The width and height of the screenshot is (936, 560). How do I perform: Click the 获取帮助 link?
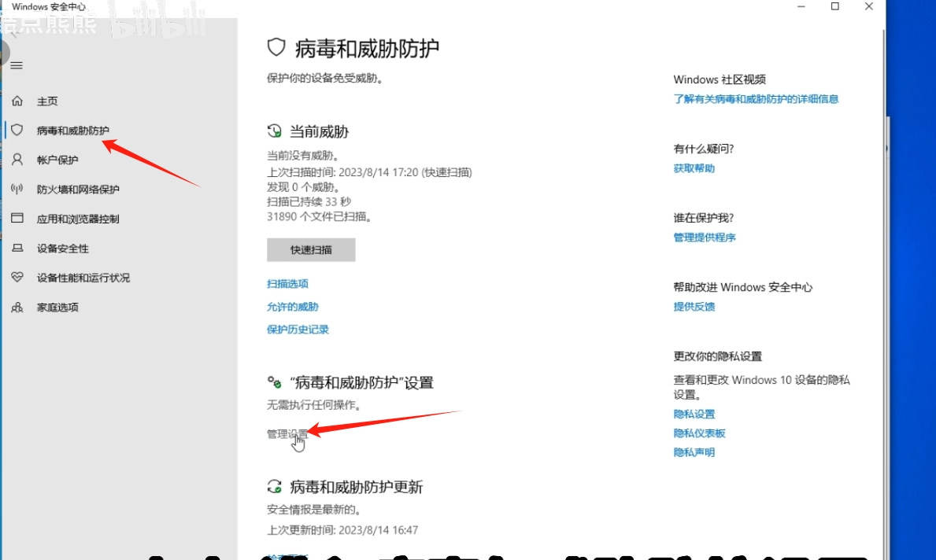coord(694,168)
